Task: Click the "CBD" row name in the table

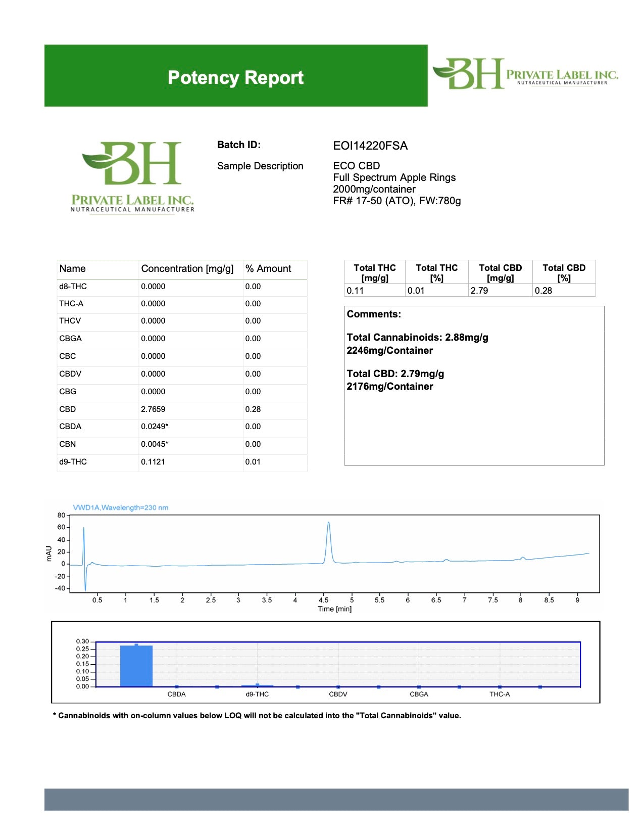Action: pyautogui.click(x=67, y=409)
